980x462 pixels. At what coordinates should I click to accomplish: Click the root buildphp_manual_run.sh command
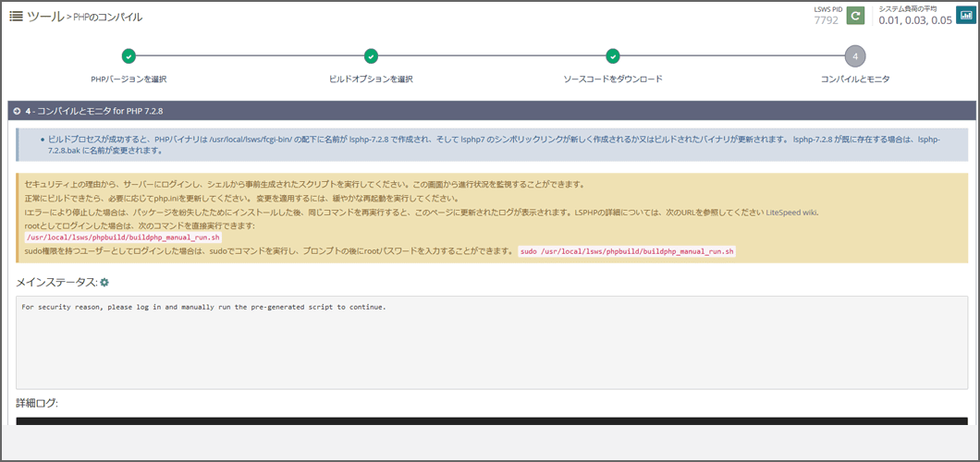pos(123,237)
